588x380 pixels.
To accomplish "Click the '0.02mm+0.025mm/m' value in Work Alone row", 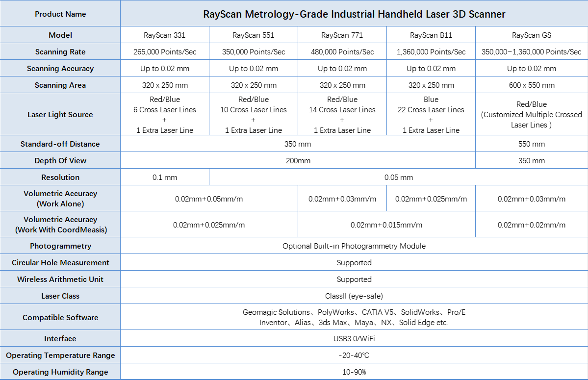I will pos(431,199).
